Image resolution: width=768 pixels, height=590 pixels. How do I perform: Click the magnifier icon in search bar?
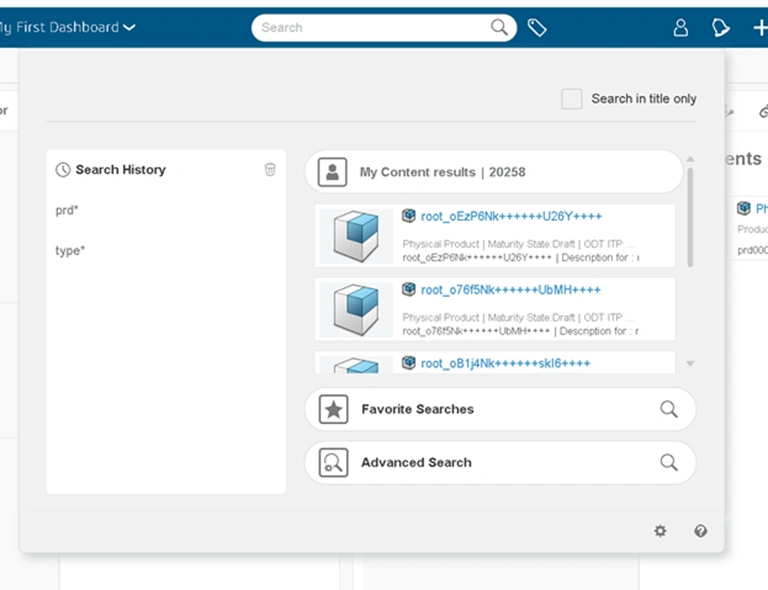[x=499, y=28]
